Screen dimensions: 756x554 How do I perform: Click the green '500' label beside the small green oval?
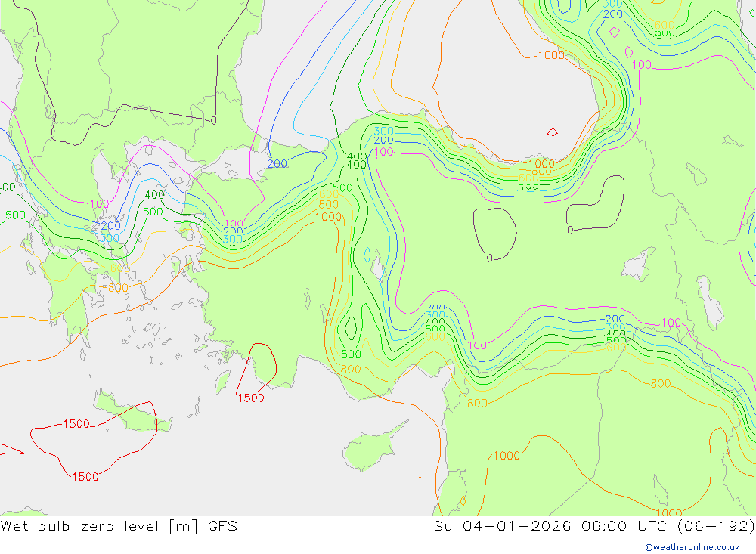[351, 354]
